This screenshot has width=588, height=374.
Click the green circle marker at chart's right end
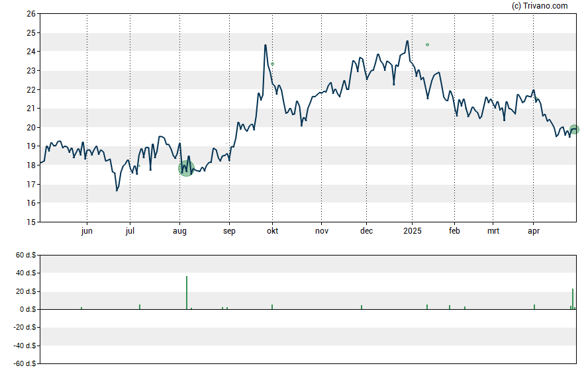[x=574, y=130]
